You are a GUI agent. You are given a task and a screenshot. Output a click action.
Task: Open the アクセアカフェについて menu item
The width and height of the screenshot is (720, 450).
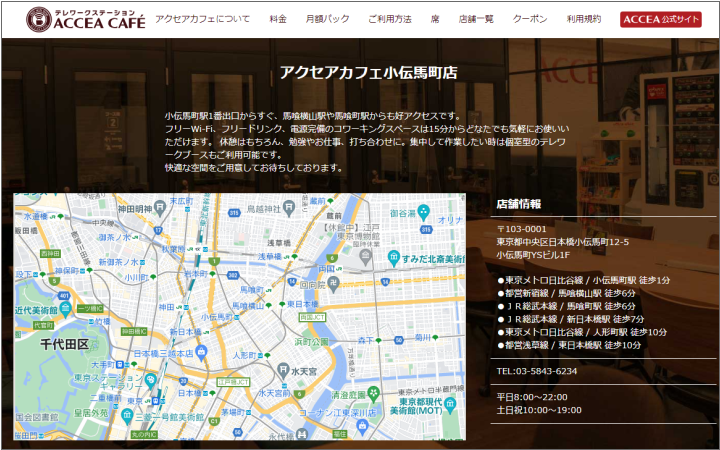[202, 19]
